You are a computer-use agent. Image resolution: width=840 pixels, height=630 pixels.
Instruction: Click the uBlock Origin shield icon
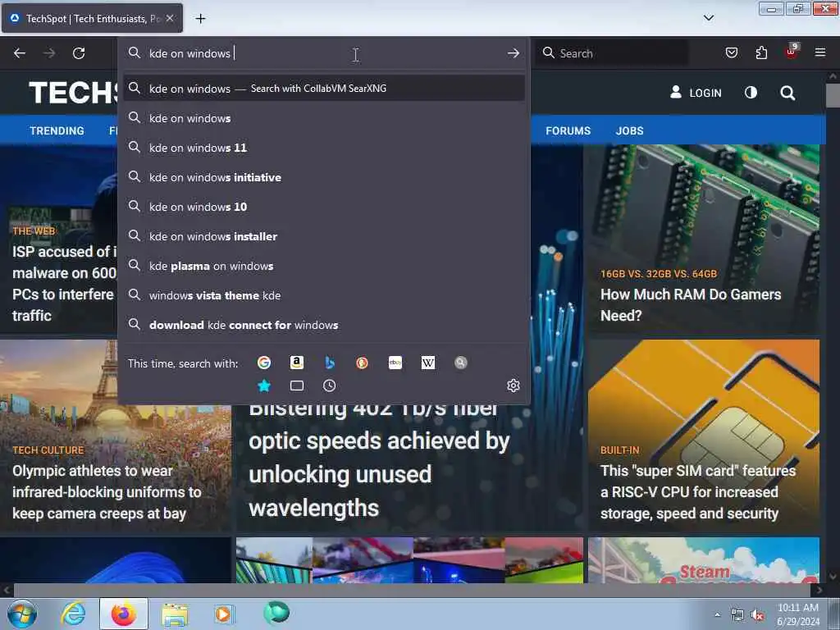click(x=792, y=52)
